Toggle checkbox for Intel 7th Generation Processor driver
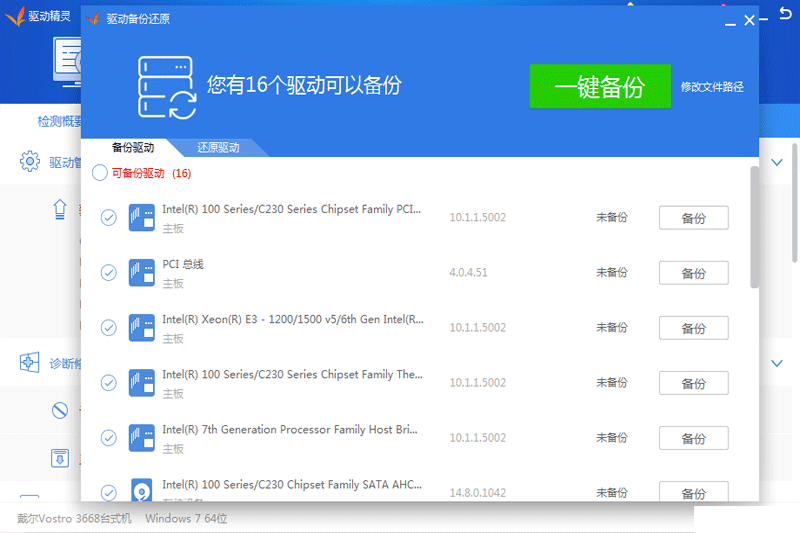This screenshot has height=533, width=800. 109,437
